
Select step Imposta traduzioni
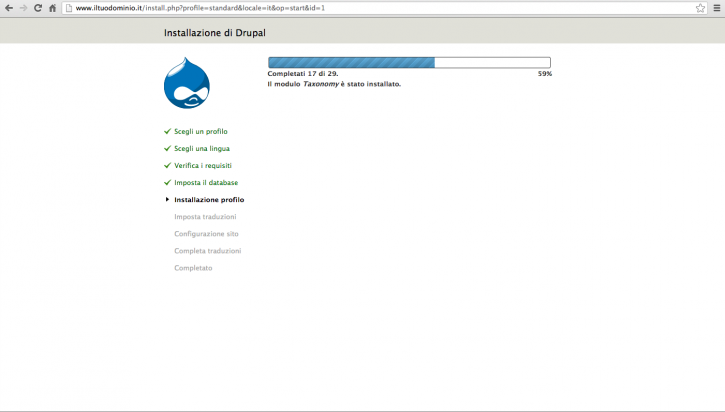[205, 217]
